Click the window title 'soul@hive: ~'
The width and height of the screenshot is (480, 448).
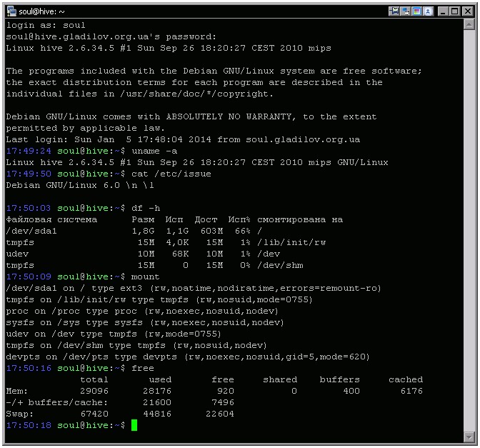41,11
